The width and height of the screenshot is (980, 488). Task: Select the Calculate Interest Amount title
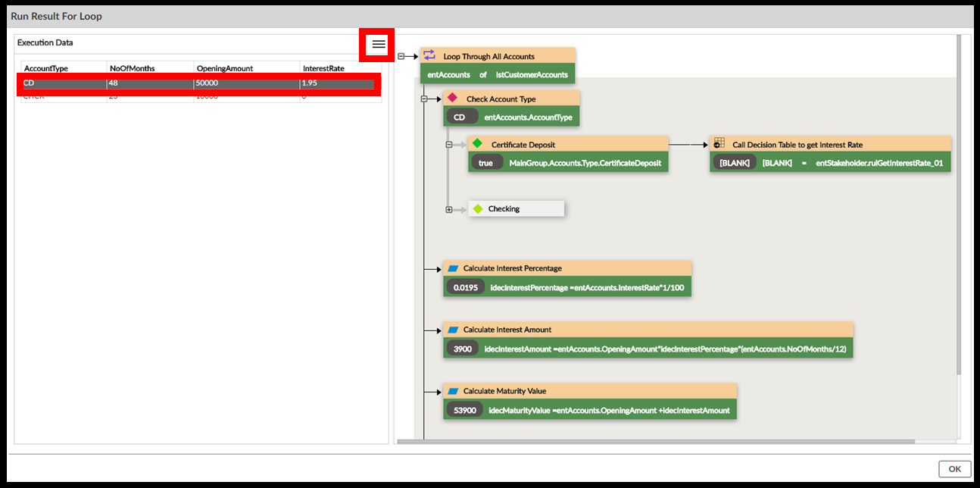pyautogui.click(x=507, y=330)
